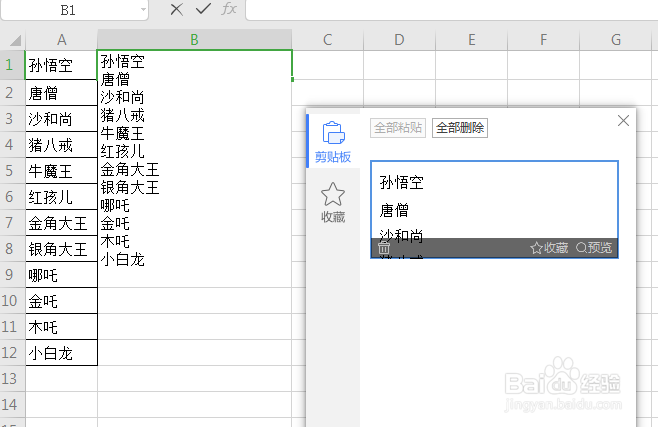Click cell A6 containing 红孩儿
The width and height of the screenshot is (658, 427).
(61, 197)
